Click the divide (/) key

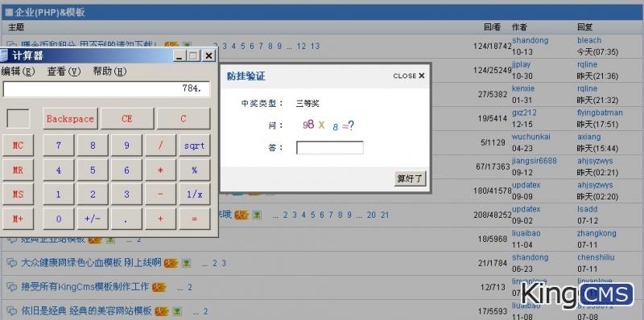coord(160,146)
